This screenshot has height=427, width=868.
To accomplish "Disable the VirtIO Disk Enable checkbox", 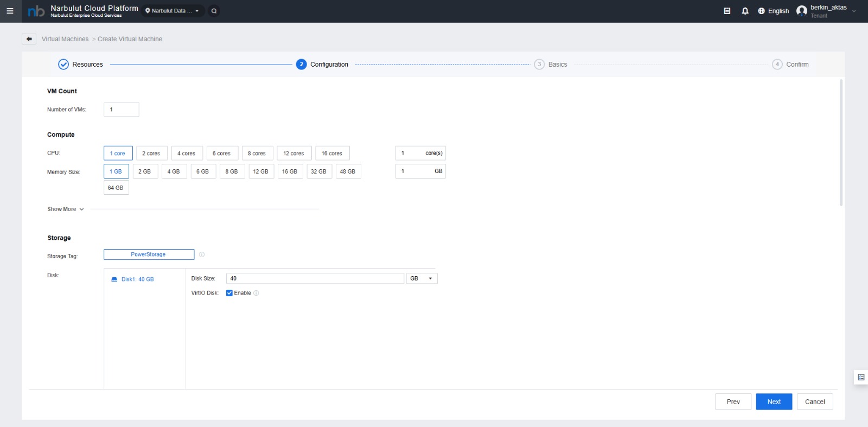I will tap(229, 293).
